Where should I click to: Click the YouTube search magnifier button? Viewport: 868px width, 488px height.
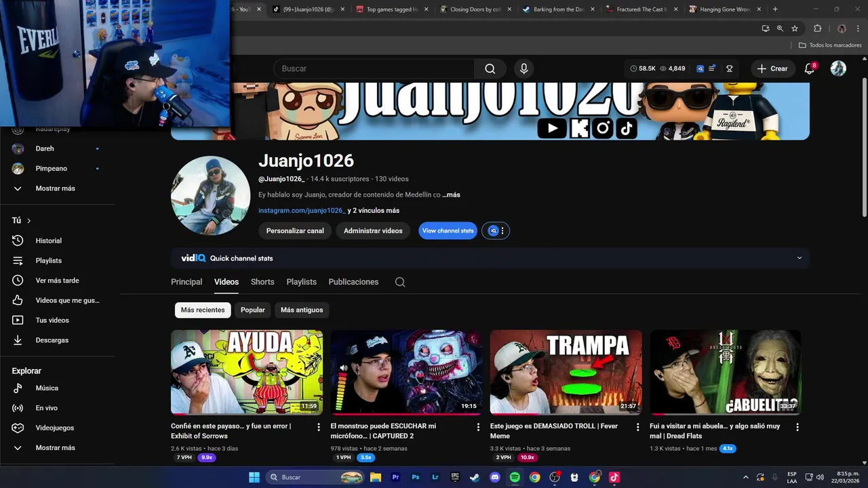coord(490,68)
